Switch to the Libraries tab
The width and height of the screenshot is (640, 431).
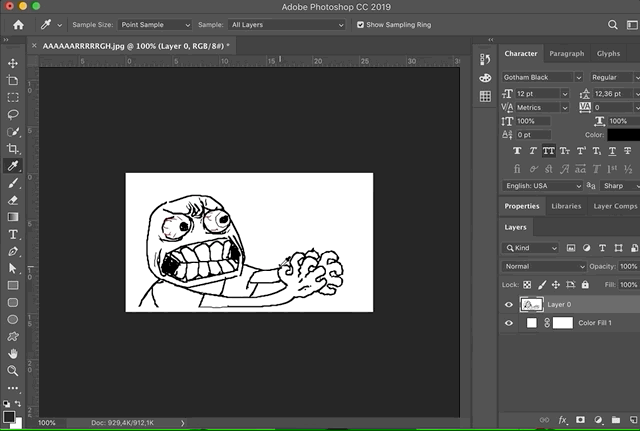pos(566,206)
